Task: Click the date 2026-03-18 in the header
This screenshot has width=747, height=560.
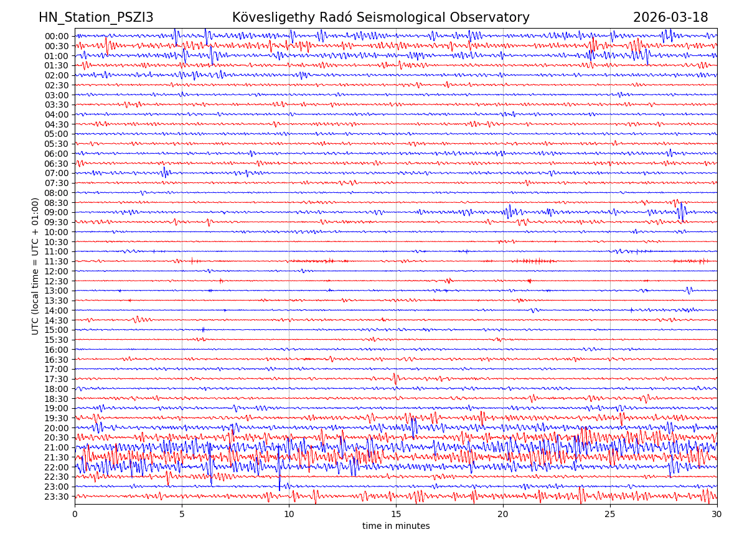Action: 670,17
